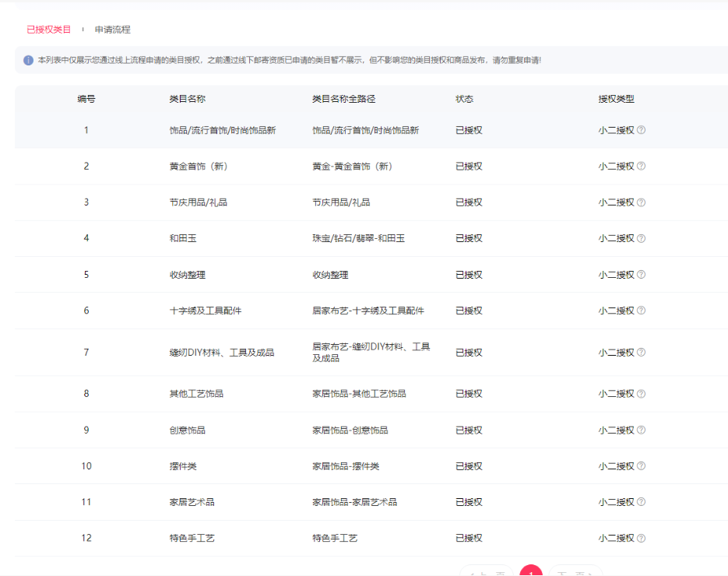Click help icon in 十字绣及工具配件 row
The width and height of the screenshot is (728, 576).
coord(641,311)
